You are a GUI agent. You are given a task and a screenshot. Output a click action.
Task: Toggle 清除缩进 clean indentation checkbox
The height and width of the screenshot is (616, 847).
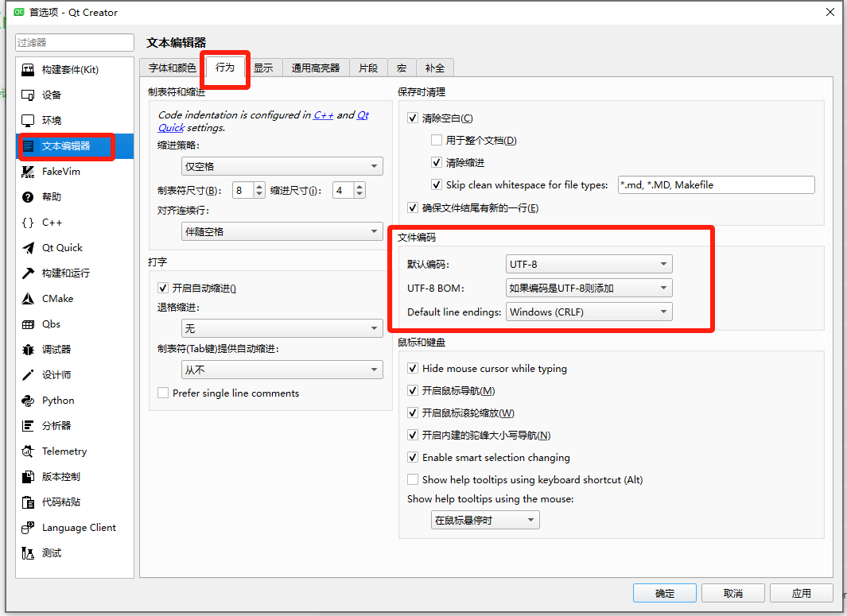click(x=437, y=162)
